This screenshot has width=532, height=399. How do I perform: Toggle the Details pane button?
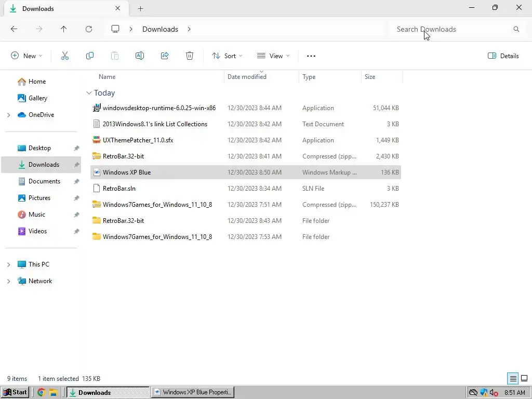click(503, 56)
